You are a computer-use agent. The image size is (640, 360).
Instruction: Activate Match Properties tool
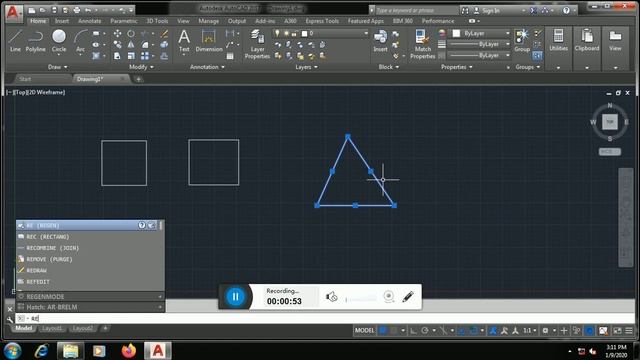coord(422,44)
